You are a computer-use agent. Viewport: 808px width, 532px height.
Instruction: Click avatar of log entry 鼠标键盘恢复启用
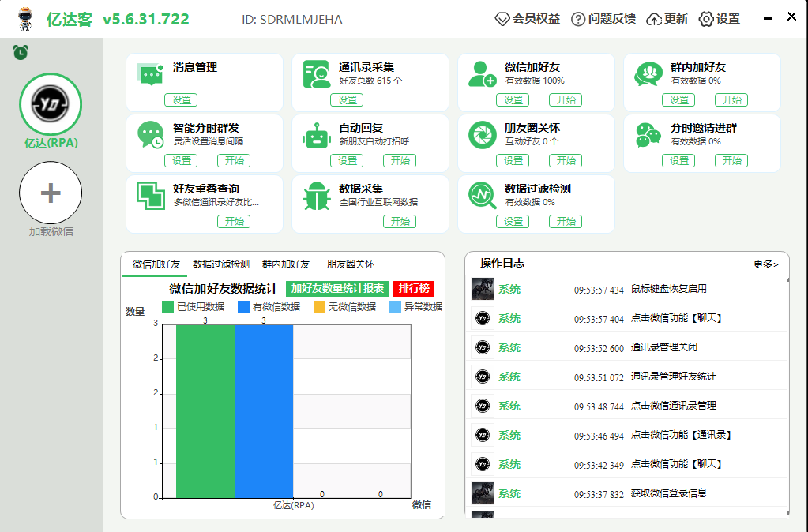pyautogui.click(x=483, y=289)
